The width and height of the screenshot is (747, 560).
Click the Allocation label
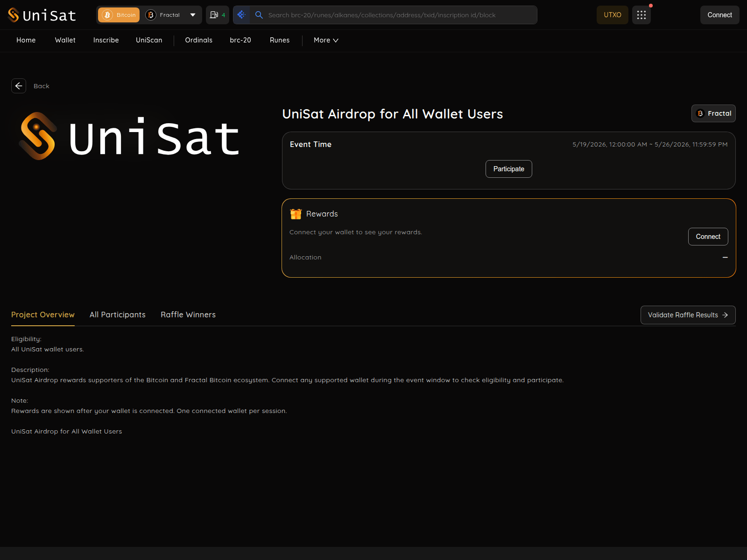click(x=305, y=257)
